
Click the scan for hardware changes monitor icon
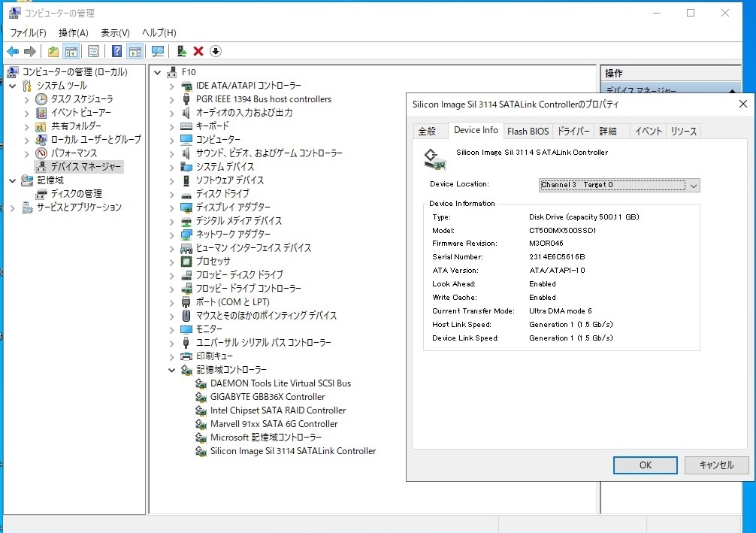click(x=158, y=51)
